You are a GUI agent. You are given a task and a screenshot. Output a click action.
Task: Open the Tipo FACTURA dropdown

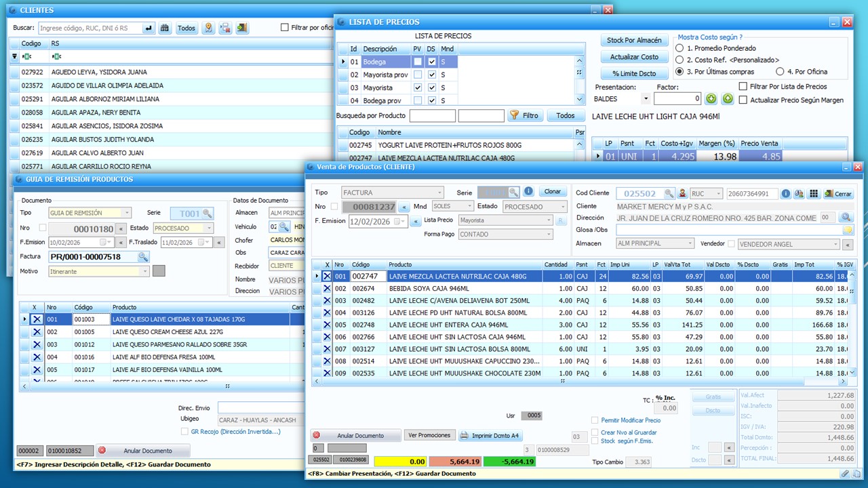[439, 192]
